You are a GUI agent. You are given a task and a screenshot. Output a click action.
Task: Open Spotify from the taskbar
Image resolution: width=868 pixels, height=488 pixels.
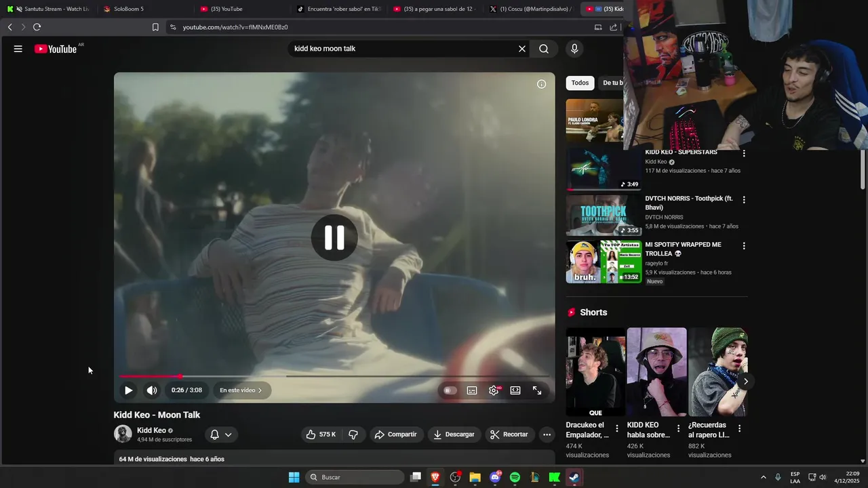pyautogui.click(x=515, y=477)
